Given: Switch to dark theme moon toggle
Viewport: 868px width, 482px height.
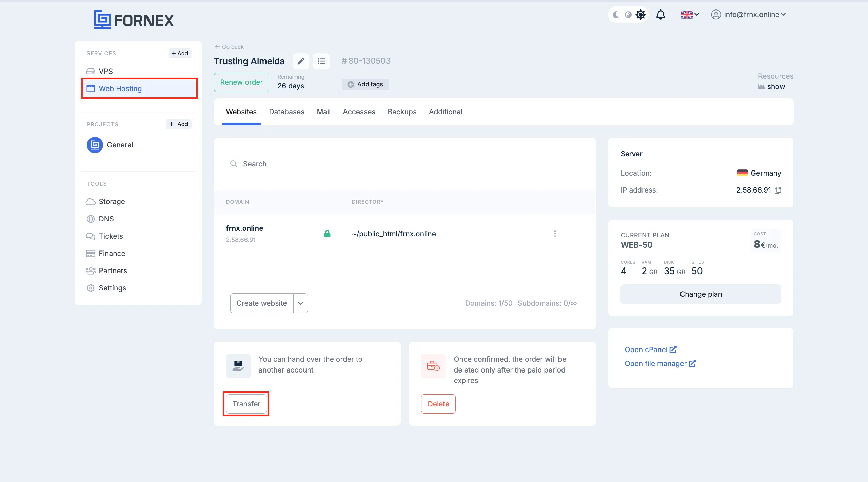Looking at the screenshot, I should (x=616, y=15).
